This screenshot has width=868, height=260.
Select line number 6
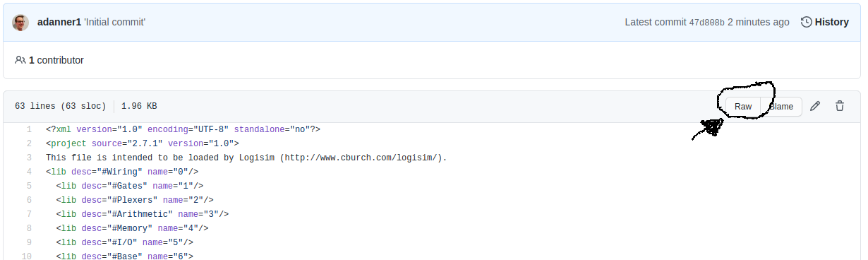click(29, 200)
